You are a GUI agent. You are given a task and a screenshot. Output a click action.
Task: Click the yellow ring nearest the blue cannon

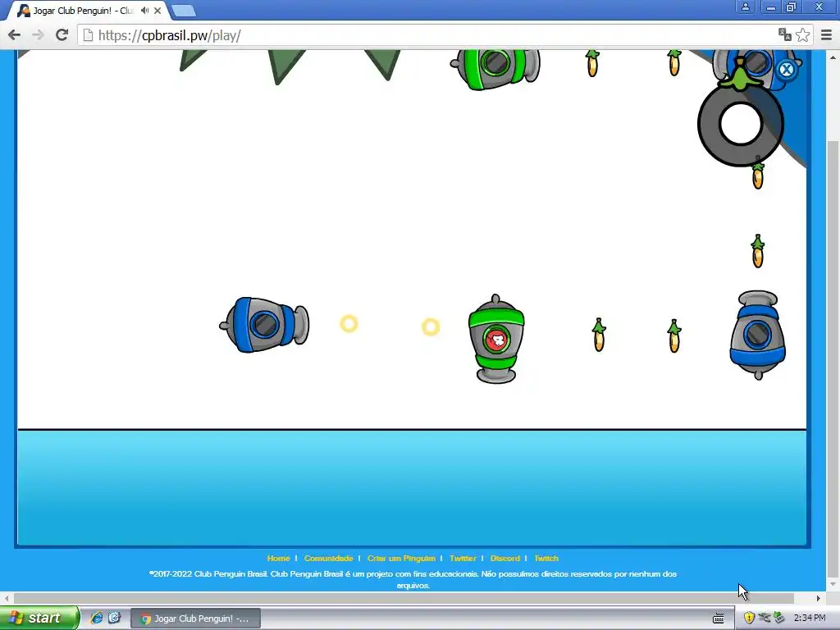click(x=349, y=323)
